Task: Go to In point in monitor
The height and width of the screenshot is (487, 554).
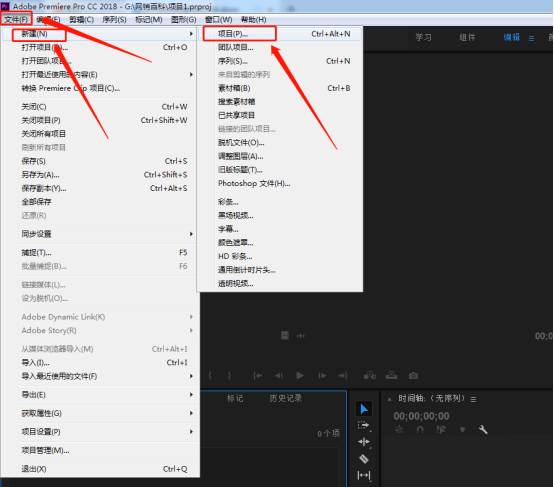Action: (258, 375)
